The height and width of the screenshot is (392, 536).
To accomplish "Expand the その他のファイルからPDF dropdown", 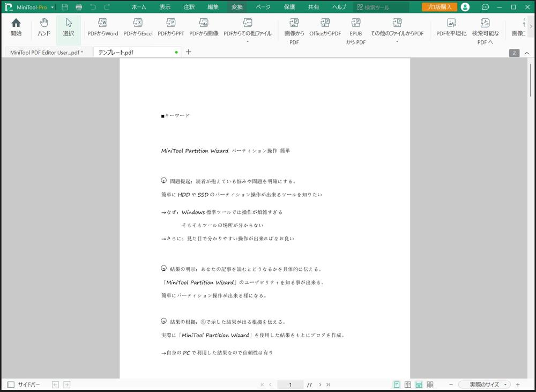I will (x=397, y=42).
